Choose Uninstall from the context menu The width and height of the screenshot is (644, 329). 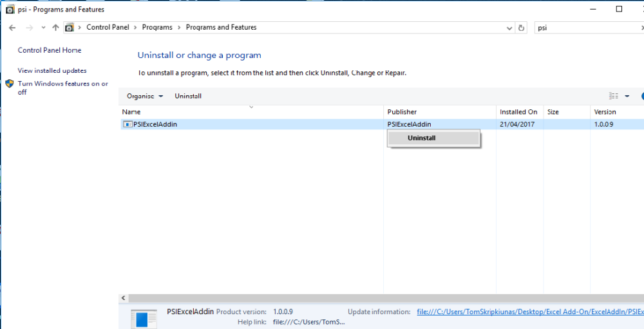click(x=433, y=138)
